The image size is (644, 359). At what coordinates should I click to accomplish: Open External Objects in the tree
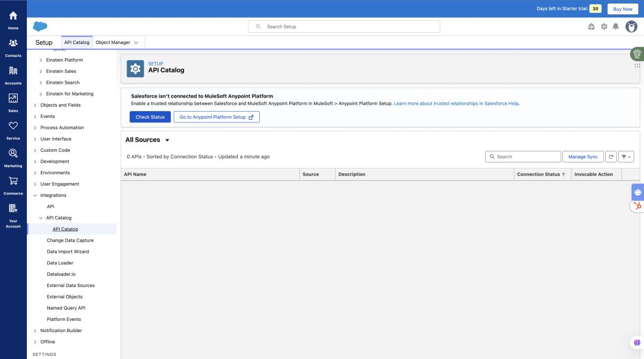coord(65,297)
